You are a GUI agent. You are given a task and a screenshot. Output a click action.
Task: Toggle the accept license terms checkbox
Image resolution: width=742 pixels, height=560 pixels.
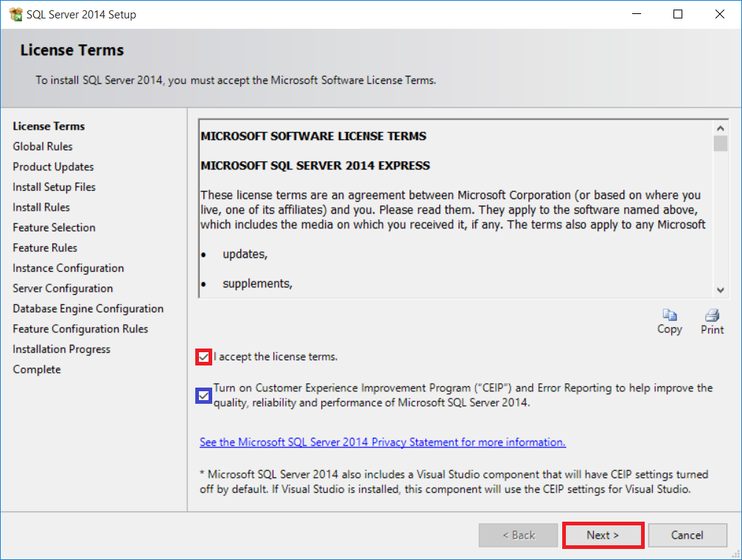coord(203,357)
